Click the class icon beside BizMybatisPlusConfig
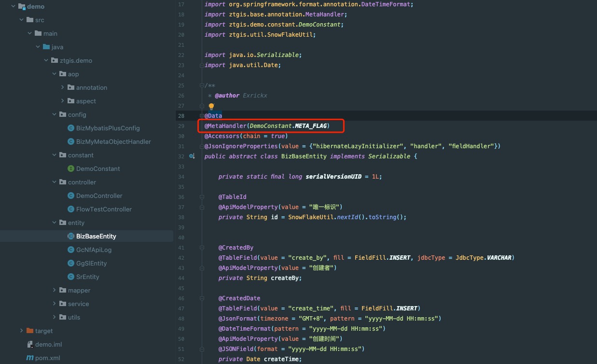 (x=71, y=128)
